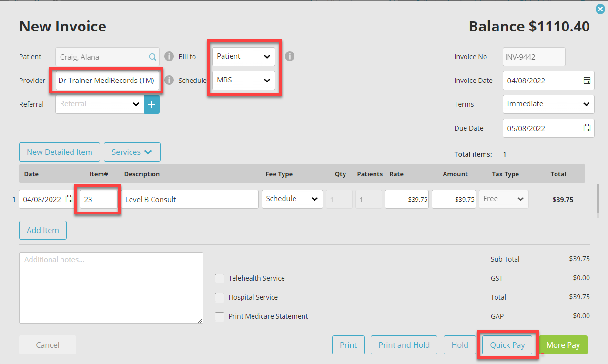Click the Item# field containing 23
608x364 pixels.
coord(98,199)
